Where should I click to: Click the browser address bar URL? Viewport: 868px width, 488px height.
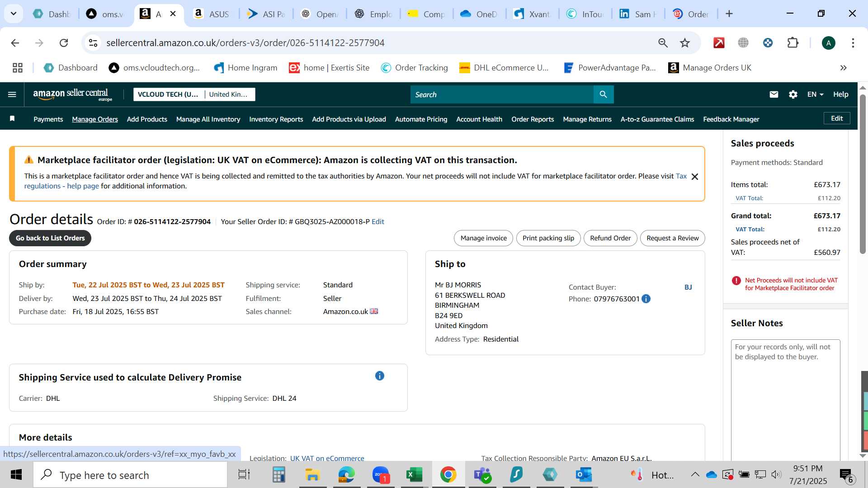click(245, 43)
